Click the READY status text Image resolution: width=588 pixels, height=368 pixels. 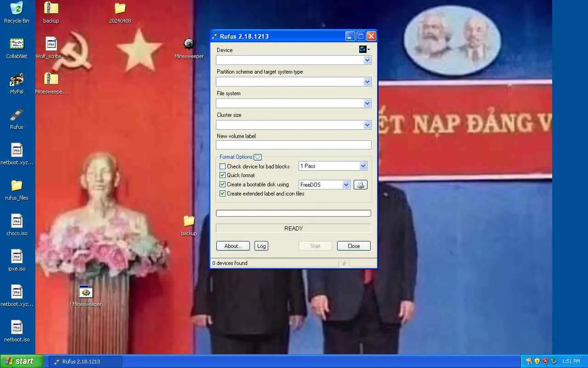point(294,229)
